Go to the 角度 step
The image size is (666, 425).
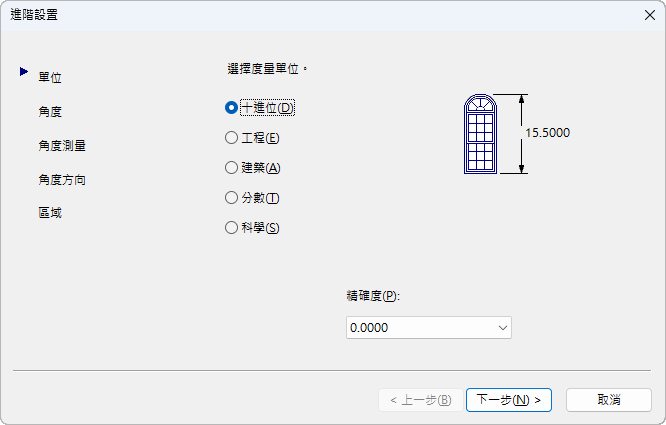coord(50,111)
